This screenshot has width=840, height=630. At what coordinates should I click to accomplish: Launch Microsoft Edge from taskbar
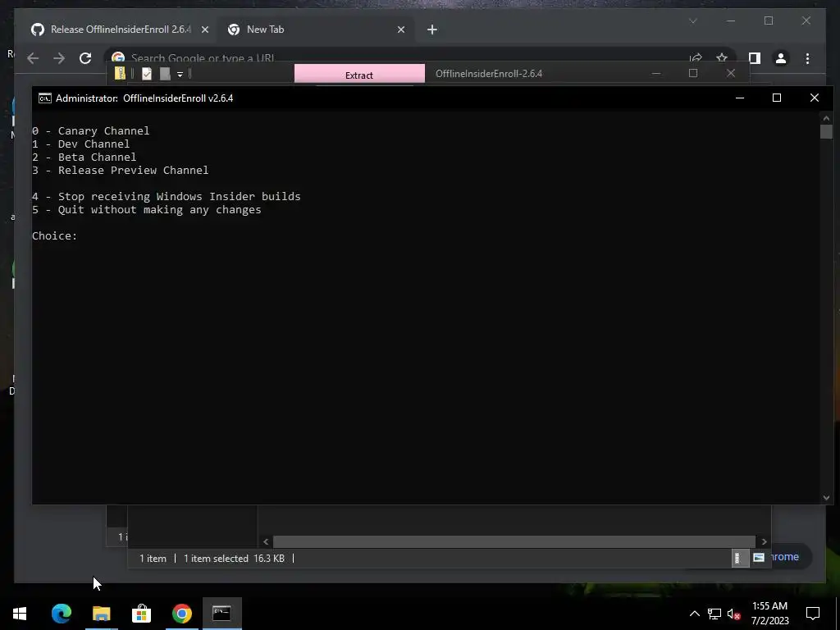(x=61, y=614)
